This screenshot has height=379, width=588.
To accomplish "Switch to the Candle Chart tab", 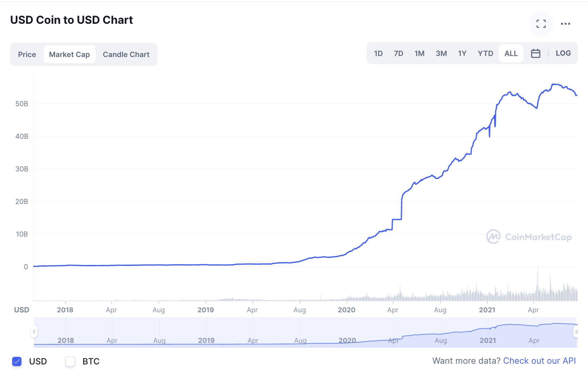I will coord(126,54).
